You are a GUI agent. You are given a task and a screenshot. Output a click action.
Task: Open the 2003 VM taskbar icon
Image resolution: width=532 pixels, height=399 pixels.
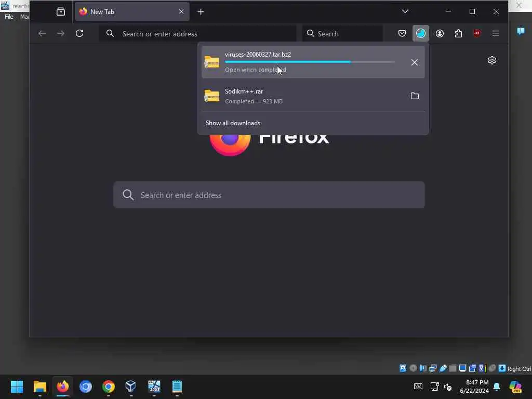(154, 387)
